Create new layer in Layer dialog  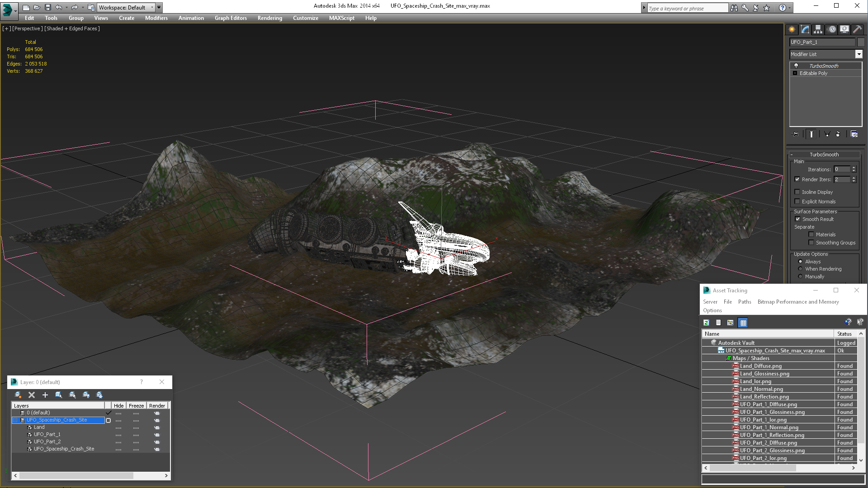pyautogui.click(x=18, y=395)
